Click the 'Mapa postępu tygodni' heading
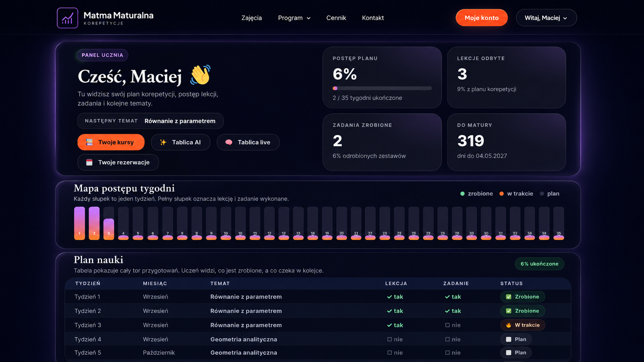The width and height of the screenshot is (644, 362). [x=124, y=188]
